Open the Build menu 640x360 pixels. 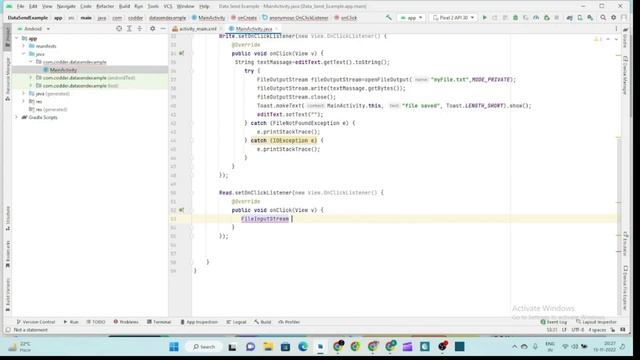pyautogui.click(x=124, y=7)
